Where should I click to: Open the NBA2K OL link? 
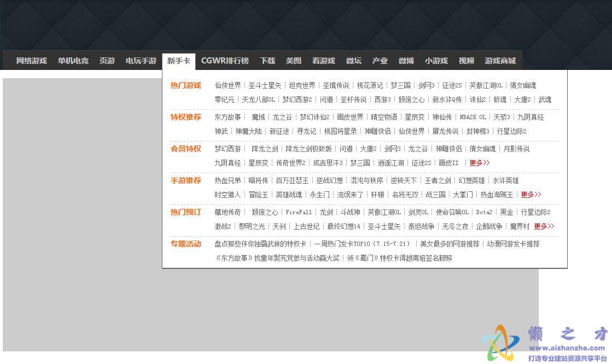click(473, 117)
